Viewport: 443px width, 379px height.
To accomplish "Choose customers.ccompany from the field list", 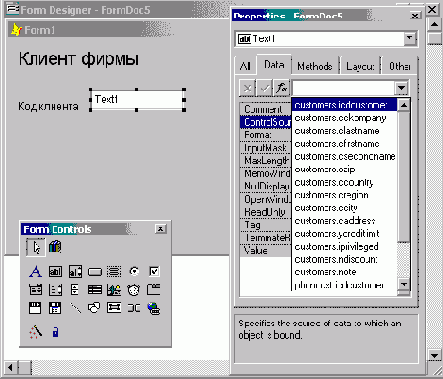I will click(340, 118).
